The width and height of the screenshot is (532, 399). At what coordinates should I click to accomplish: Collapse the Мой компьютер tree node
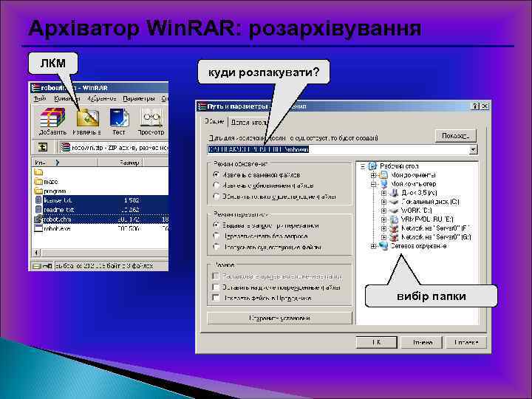[x=373, y=184]
